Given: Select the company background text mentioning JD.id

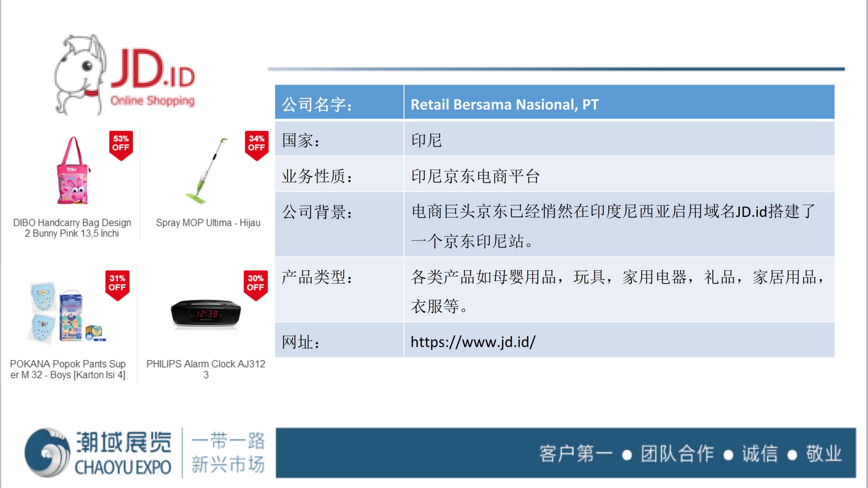Looking at the screenshot, I should pos(613,226).
